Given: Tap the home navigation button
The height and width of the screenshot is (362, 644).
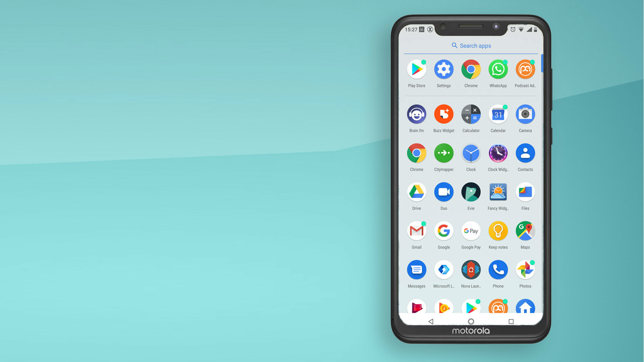Looking at the screenshot, I should 471,321.
